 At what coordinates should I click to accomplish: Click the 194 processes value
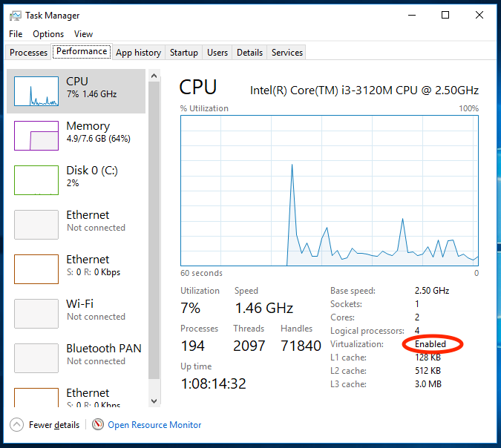pos(192,346)
